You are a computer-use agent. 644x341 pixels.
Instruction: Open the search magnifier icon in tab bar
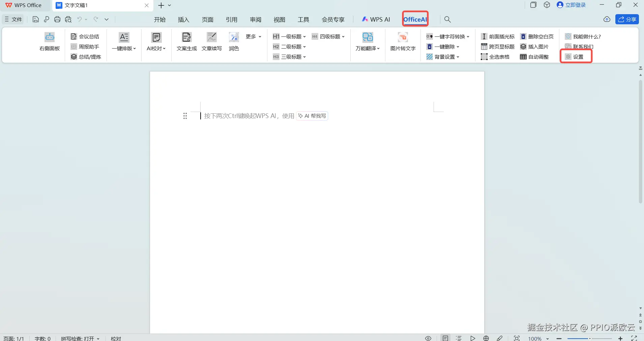[447, 19]
